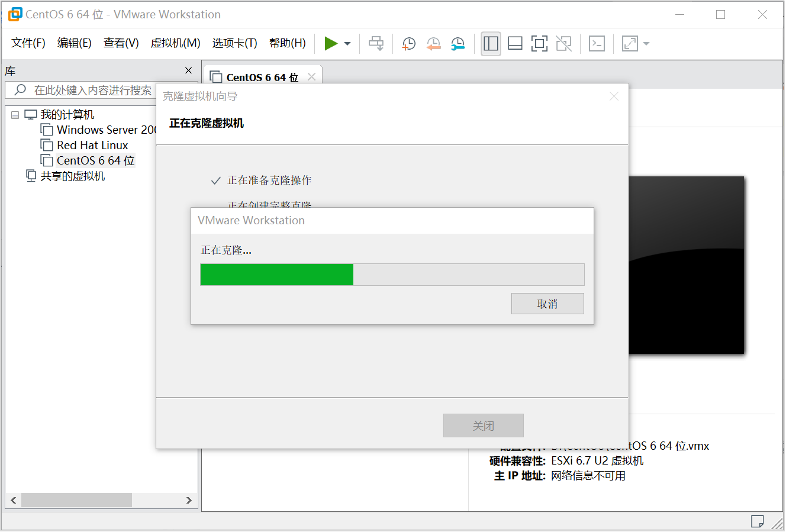This screenshot has width=786, height=532.
Task: Click the 网络信息不可用 IP address text
Action: click(588, 476)
